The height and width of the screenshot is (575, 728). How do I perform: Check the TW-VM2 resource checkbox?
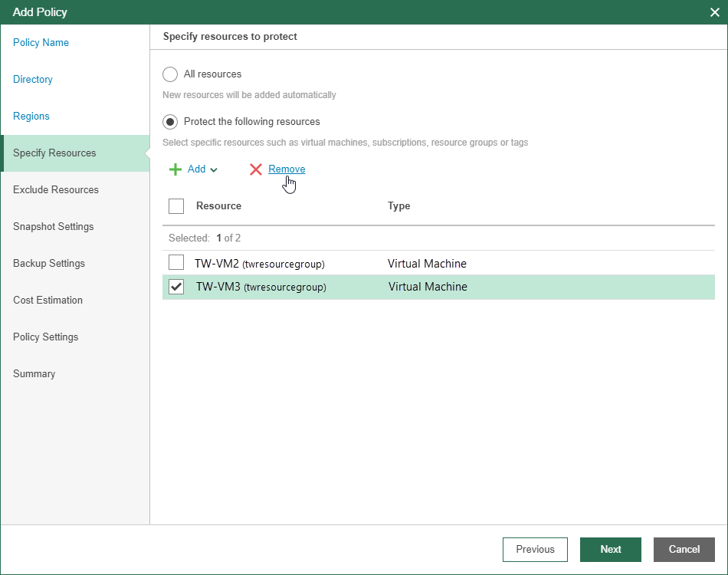[176, 263]
